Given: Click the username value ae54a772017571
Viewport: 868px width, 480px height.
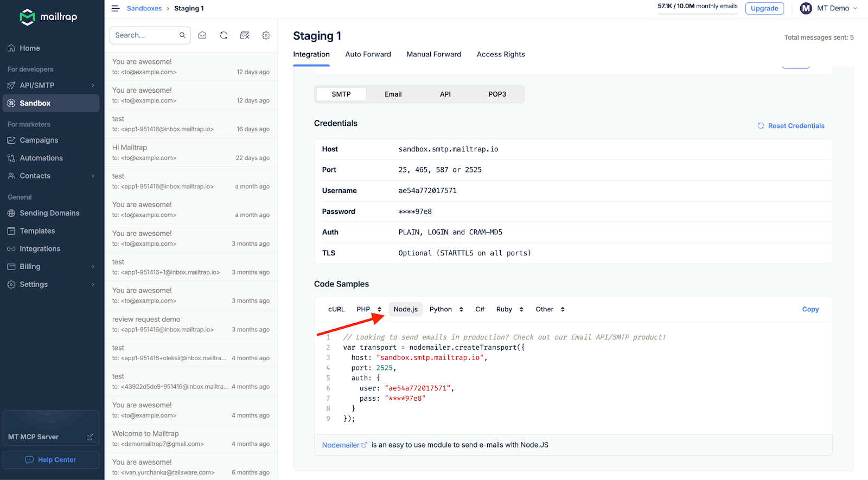Looking at the screenshot, I should (x=427, y=191).
